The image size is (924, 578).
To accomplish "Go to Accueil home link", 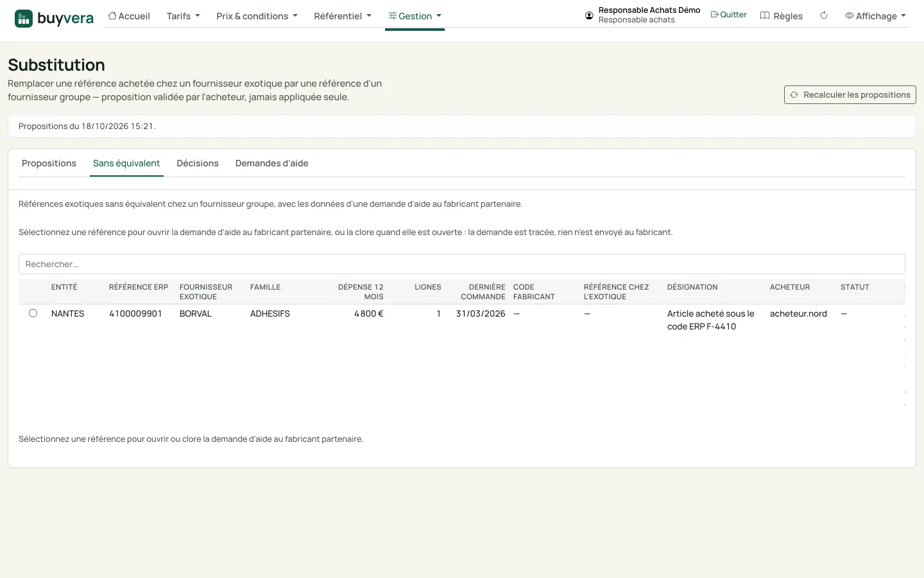I will point(129,16).
